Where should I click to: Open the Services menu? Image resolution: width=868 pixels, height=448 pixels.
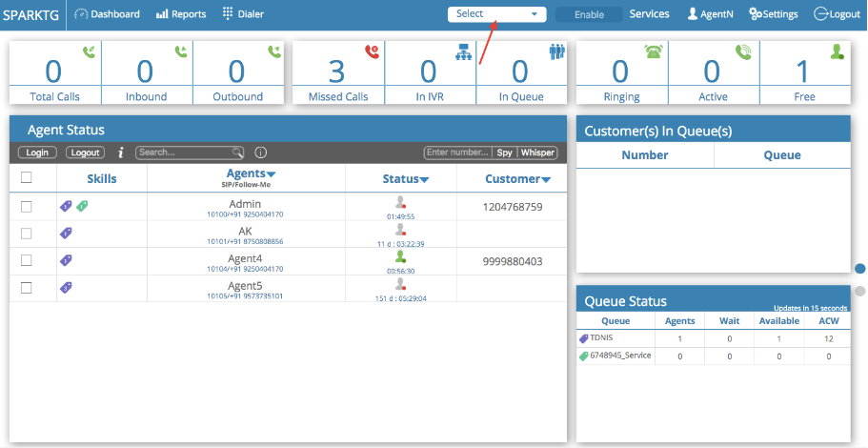pyautogui.click(x=650, y=14)
